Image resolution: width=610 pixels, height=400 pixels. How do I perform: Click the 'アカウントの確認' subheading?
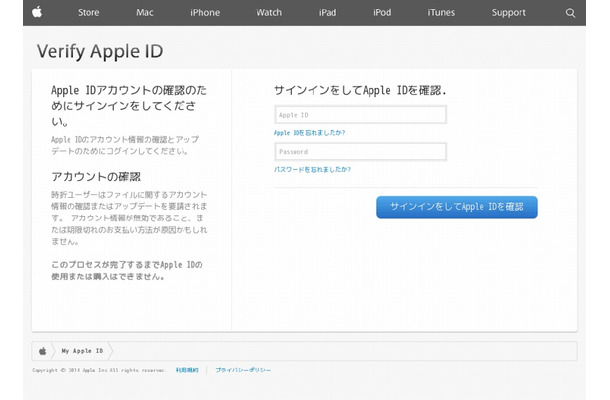point(96,177)
